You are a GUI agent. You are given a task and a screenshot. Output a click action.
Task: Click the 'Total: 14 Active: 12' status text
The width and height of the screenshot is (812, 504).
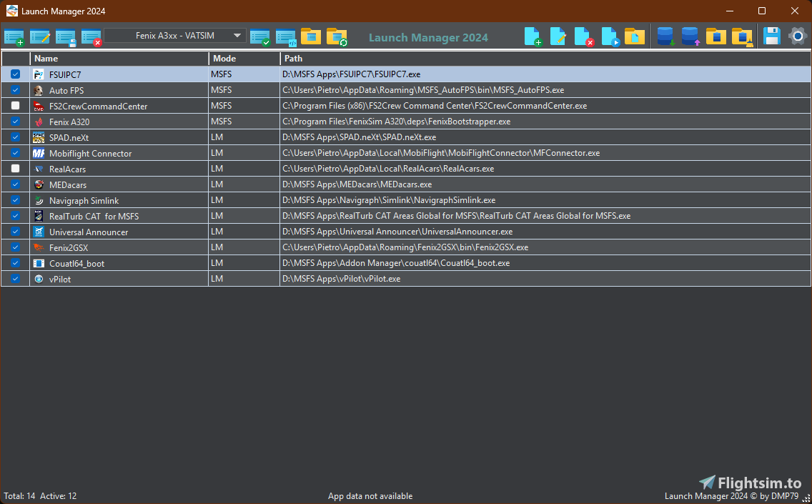click(x=41, y=495)
